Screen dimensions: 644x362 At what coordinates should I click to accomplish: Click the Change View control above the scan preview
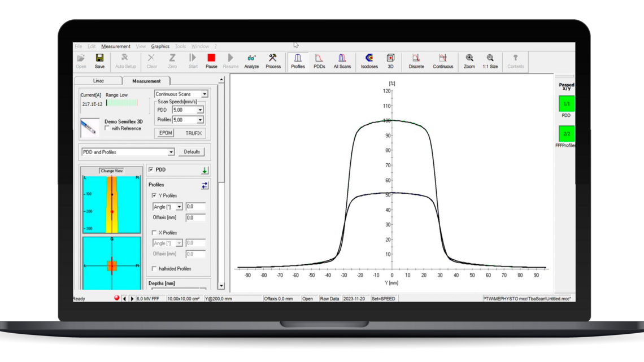coord(111,170)
